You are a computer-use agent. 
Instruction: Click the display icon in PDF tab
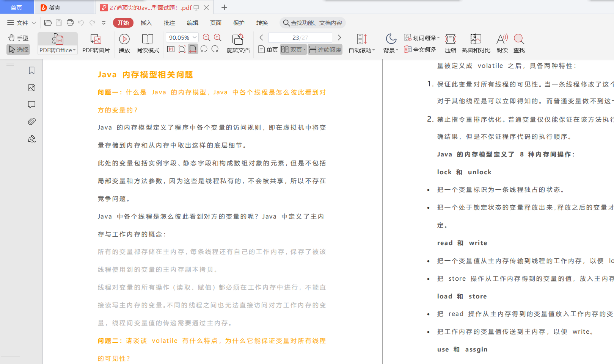(196, 8)
